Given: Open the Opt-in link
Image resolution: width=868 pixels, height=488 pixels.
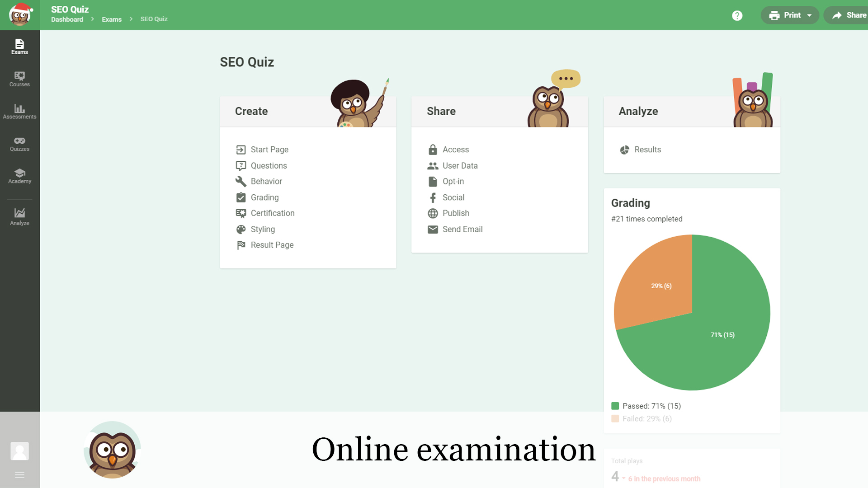Looking at the screenshot, I should [x=453, y=182].
